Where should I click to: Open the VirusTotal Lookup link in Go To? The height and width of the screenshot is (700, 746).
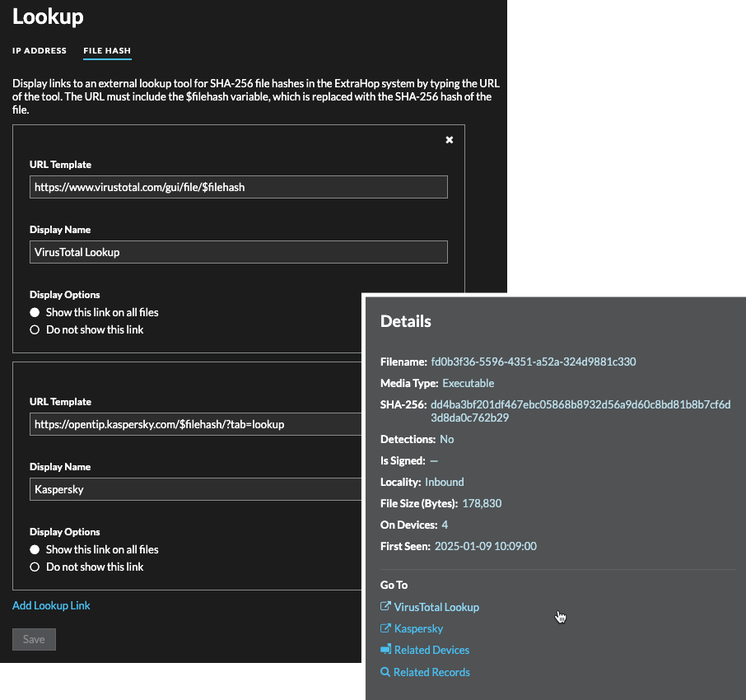436,607
